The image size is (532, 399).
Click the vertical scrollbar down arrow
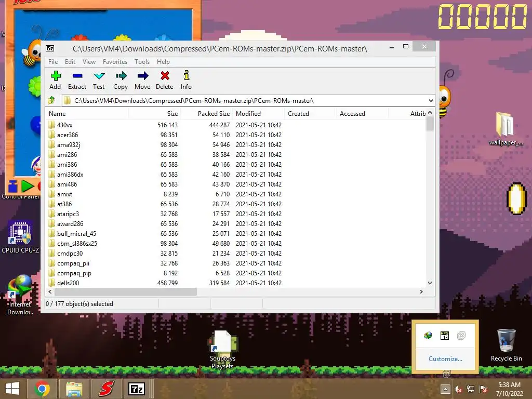tap(430, 283)
